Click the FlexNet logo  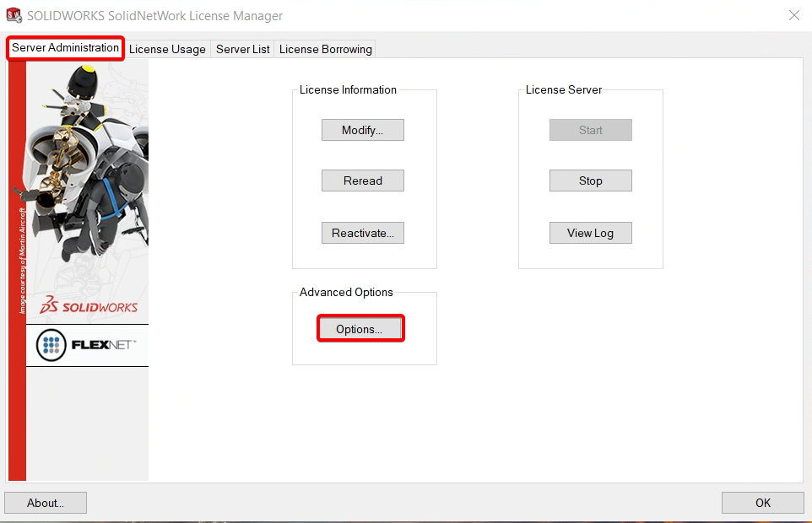[x=87, y=345]
